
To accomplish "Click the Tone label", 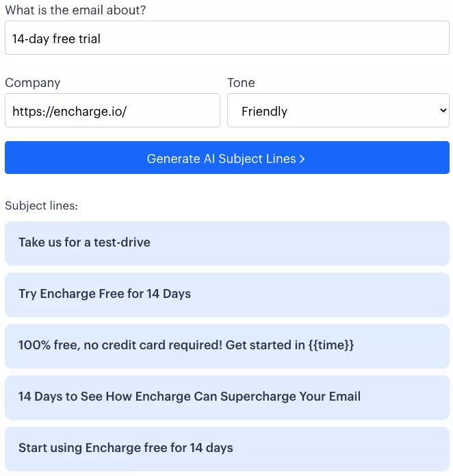I will coord(241,83).
